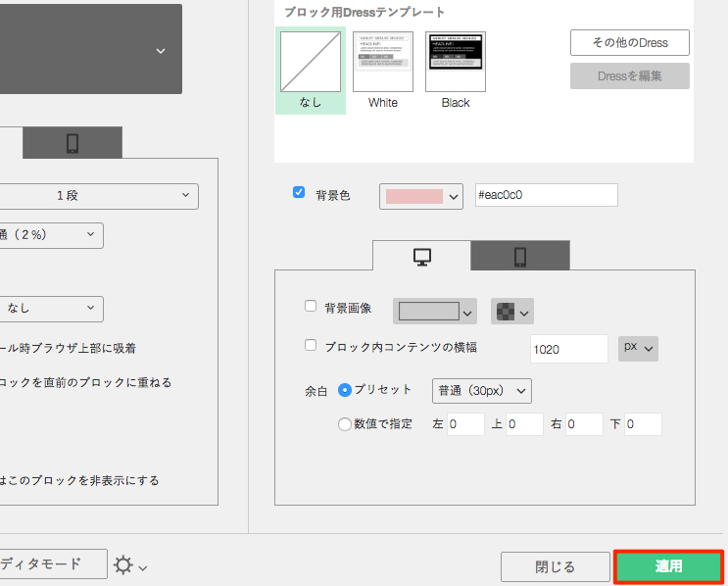Open the background image selector dropdown
The height and width of the screenshot is (586, 728).
(435, 311)
